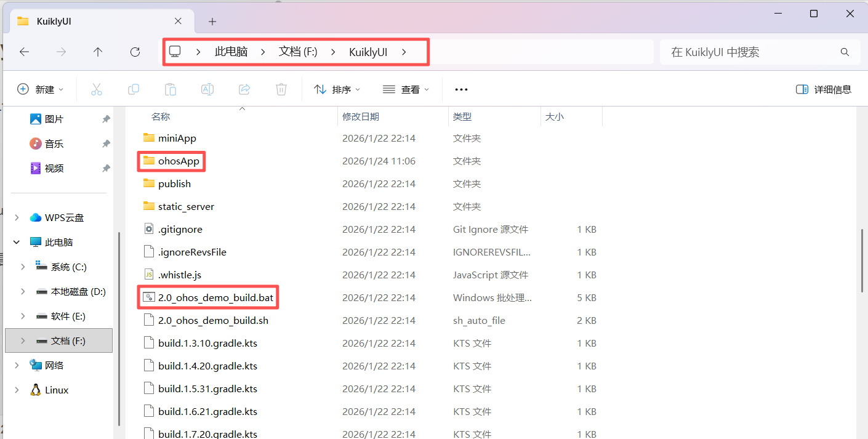Close the KuiklyUI tab
The image size is (868, 439).
(178, 21)
